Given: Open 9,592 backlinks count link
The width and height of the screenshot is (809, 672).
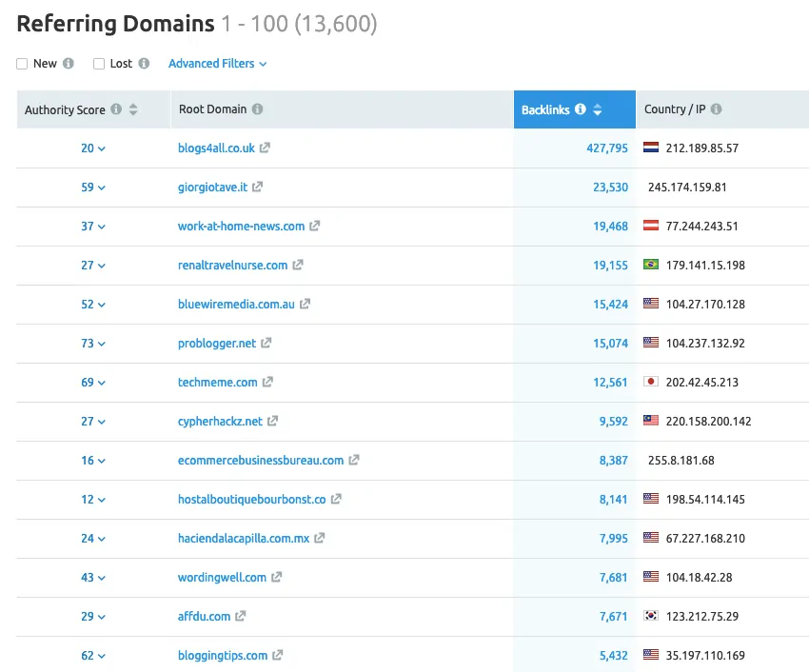Looking at the screenshot, I should 614,422.
